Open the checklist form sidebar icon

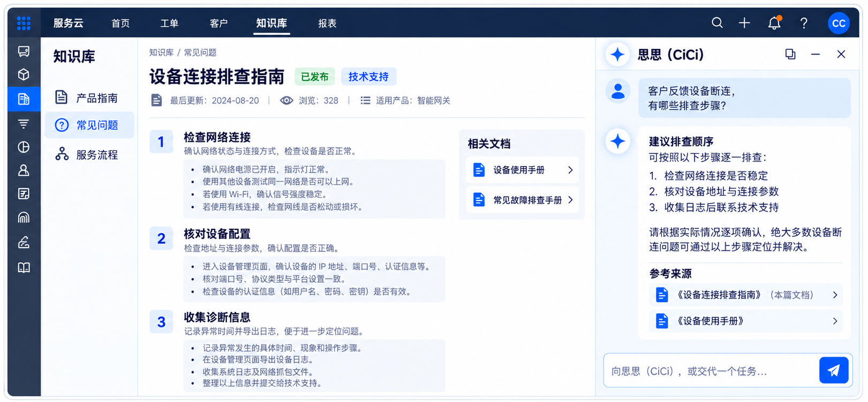click(x=24, y=193)
